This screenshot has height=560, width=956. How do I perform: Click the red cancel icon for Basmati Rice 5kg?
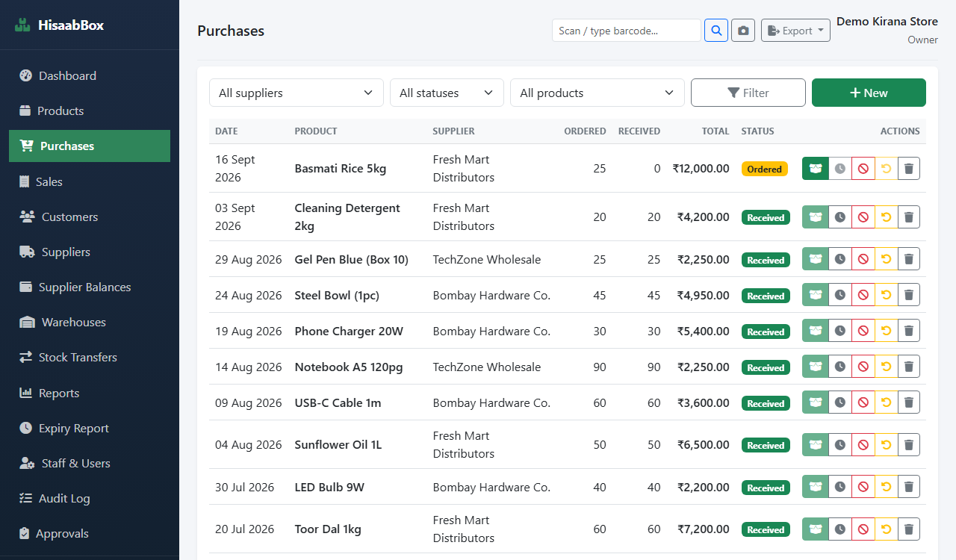(x=863, y=169)
